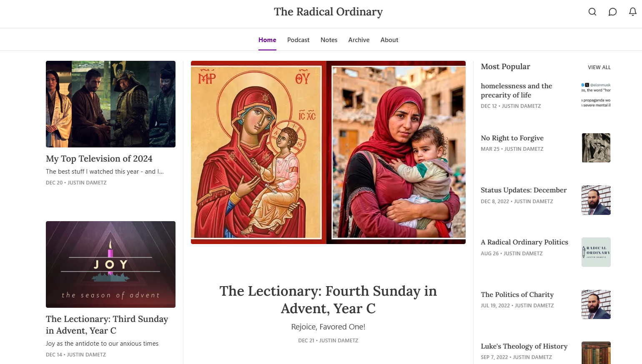Open the Notes tab

coord(329,40)
